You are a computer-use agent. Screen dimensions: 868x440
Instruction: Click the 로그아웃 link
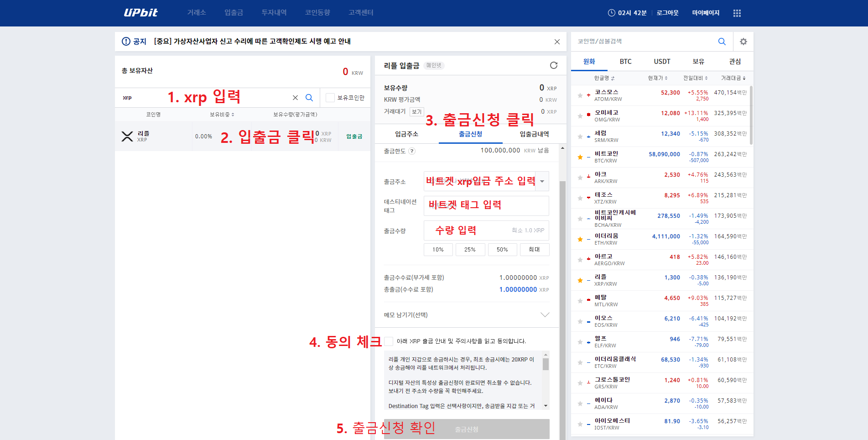[667, 13]
